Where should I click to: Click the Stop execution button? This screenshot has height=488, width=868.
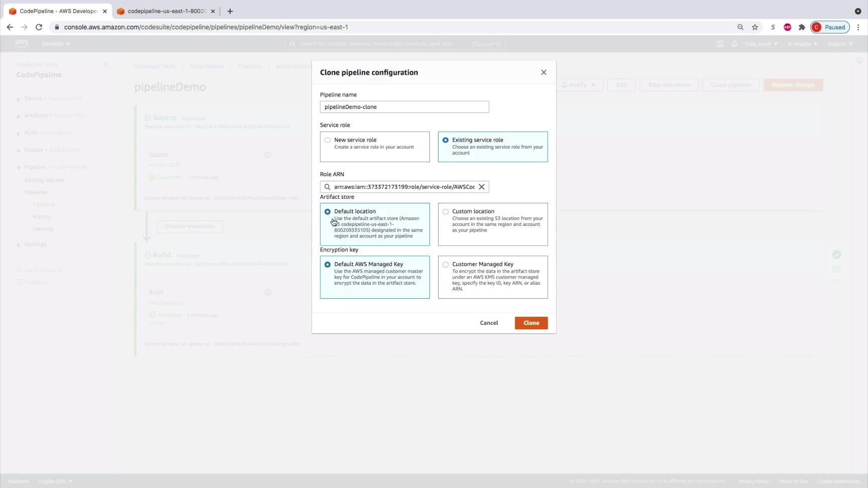669,85
